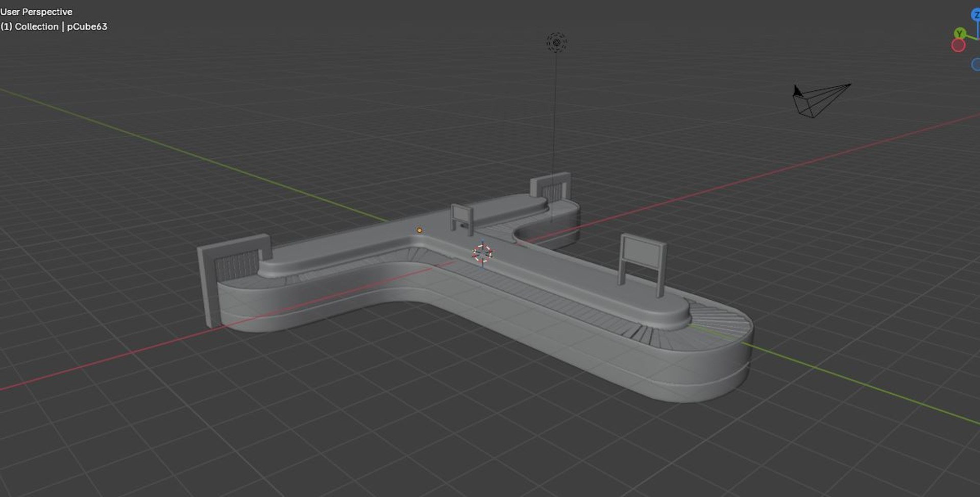Image resolution: width=980 pixels, height=497 pixels.
Task: Click the 3D cursor crosshair
Action: [482, 253]
